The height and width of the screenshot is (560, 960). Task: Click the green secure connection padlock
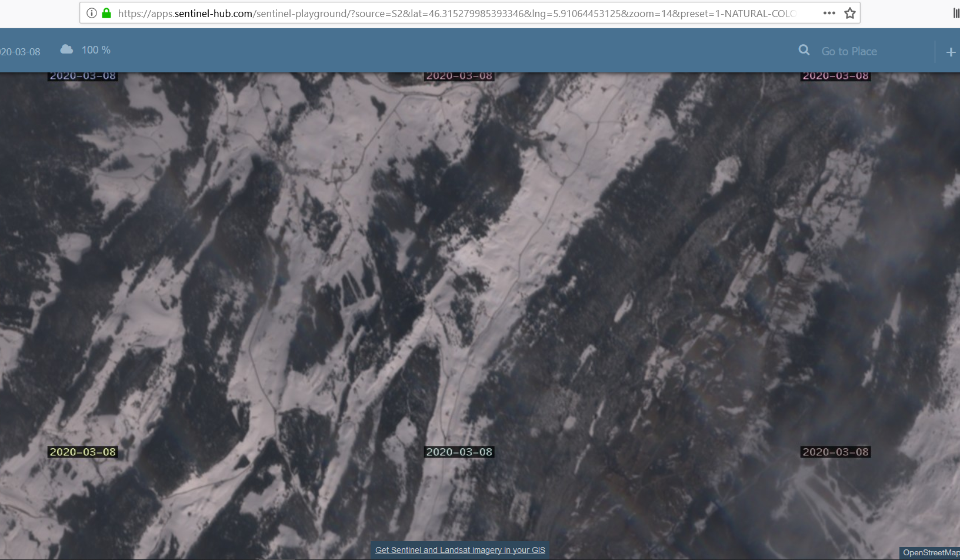point(106,13)
